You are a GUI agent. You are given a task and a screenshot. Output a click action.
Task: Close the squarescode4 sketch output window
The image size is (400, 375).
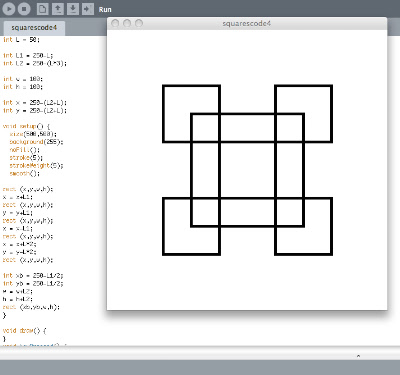pos(115,23)
